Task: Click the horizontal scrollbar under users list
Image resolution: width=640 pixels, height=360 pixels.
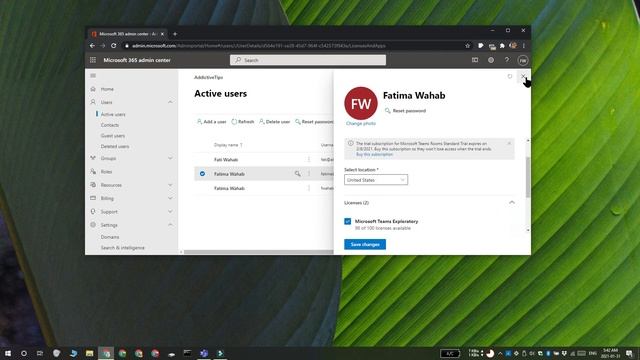Action: pos(258,252)
